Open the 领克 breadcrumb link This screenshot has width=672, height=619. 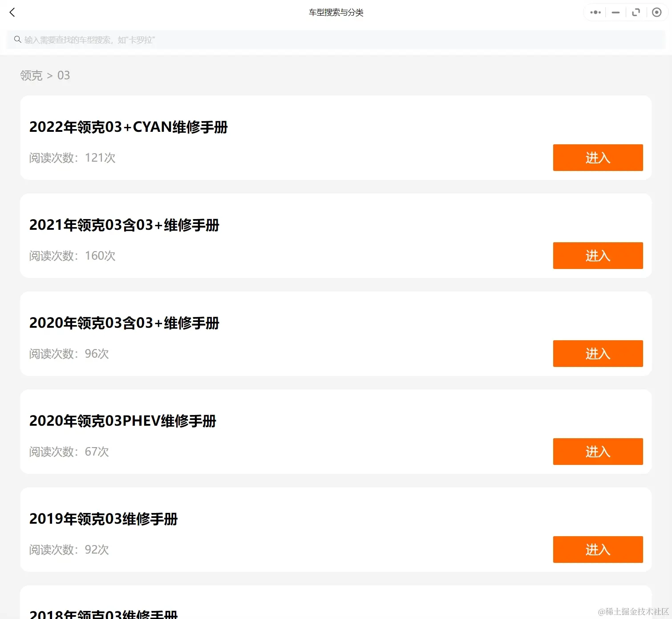tap(30, 75)
